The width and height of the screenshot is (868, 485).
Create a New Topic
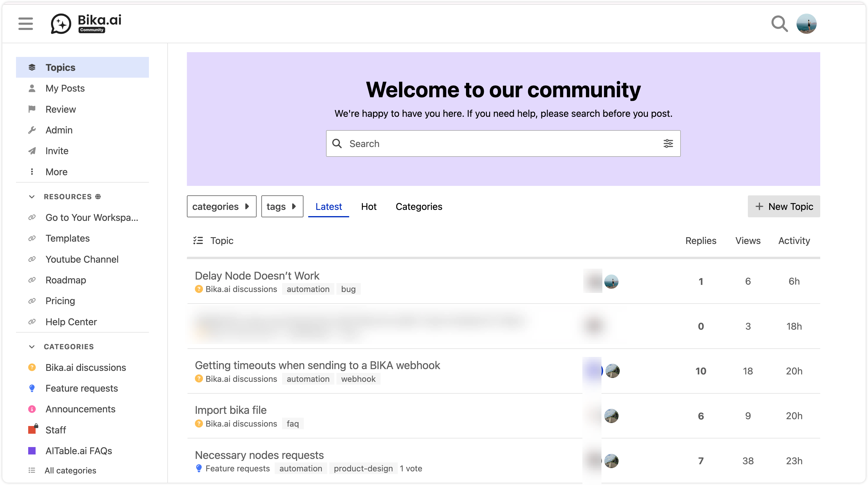click(784, 206)
